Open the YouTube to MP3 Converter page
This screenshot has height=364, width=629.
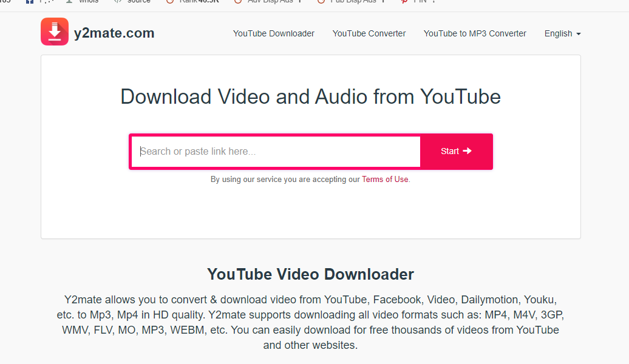[475, 33]
